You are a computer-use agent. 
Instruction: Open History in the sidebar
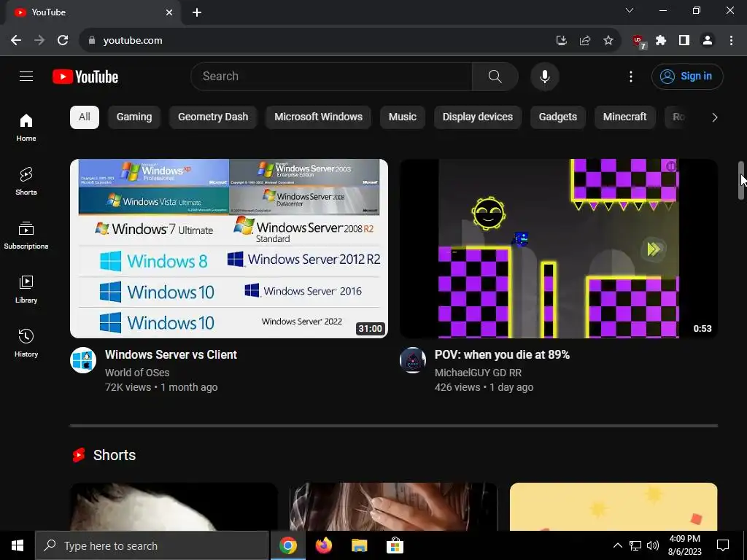point(26,343)
